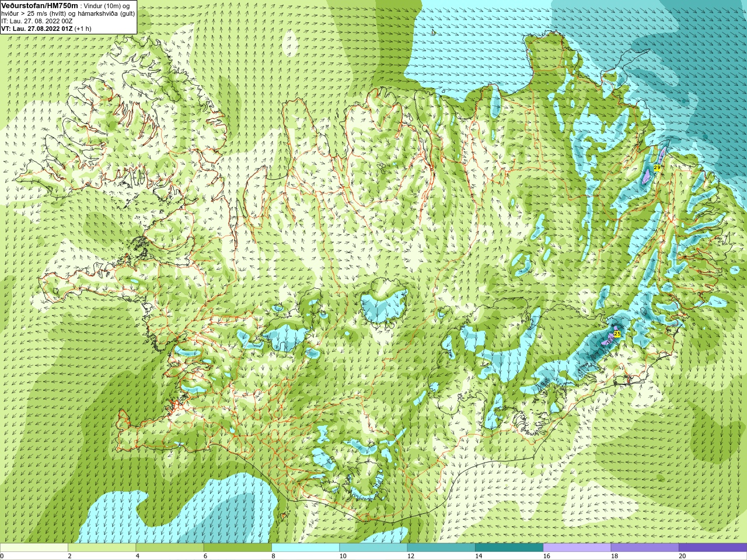This screenshot has height=560, width=747.
Task: Click the 'IT: Lau. 27. 08. 2022 00Z' line
Action: 37,21
